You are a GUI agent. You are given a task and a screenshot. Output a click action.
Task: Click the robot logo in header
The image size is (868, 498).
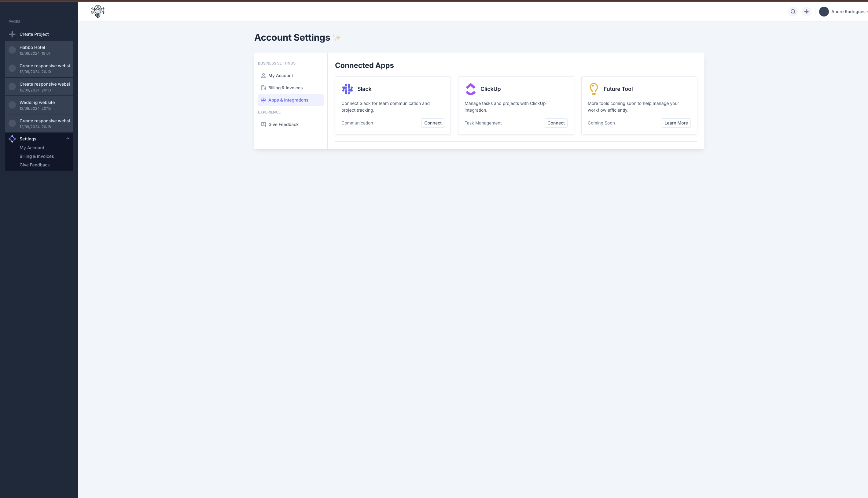[x=98, y=12]
